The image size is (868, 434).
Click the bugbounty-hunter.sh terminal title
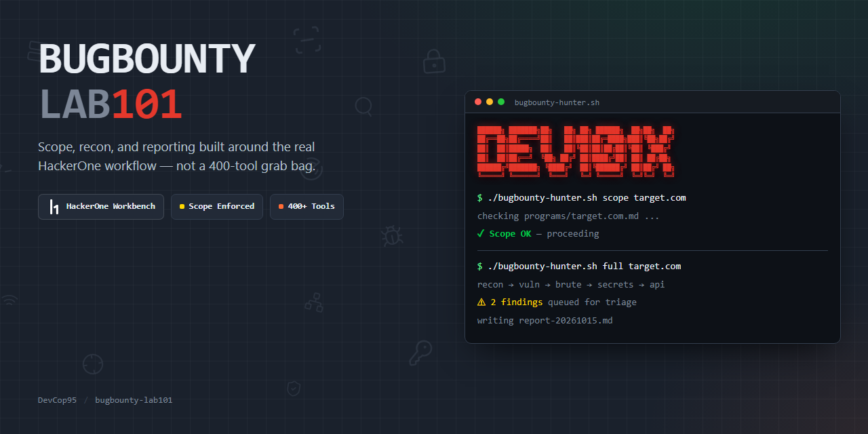(x=557, y=102)
